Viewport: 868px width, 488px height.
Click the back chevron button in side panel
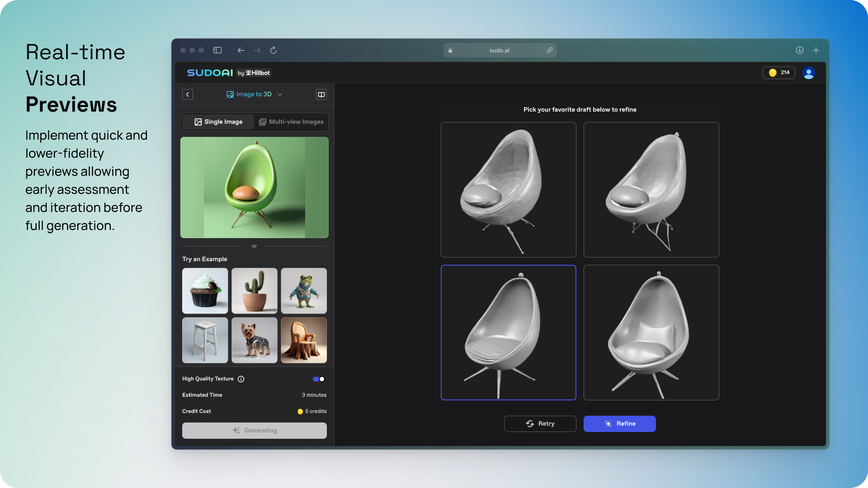point(188,94)
